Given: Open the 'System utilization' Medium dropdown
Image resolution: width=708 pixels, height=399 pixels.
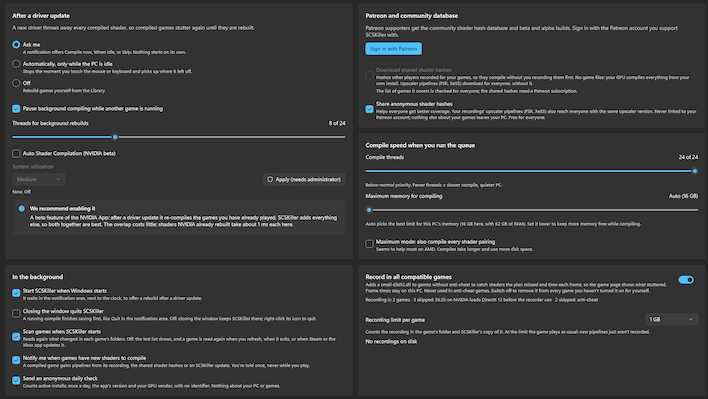Looking at the screenshot, I should pyautogui.click(x=39, y=179).
